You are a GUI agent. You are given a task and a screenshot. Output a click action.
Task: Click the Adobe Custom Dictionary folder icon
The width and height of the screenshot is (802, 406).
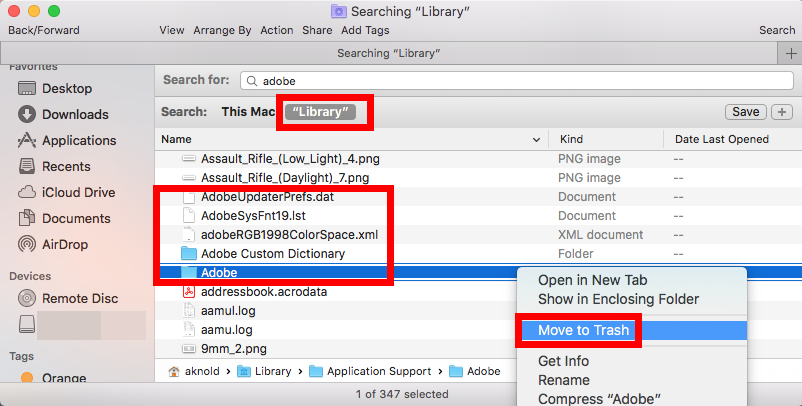189,254
